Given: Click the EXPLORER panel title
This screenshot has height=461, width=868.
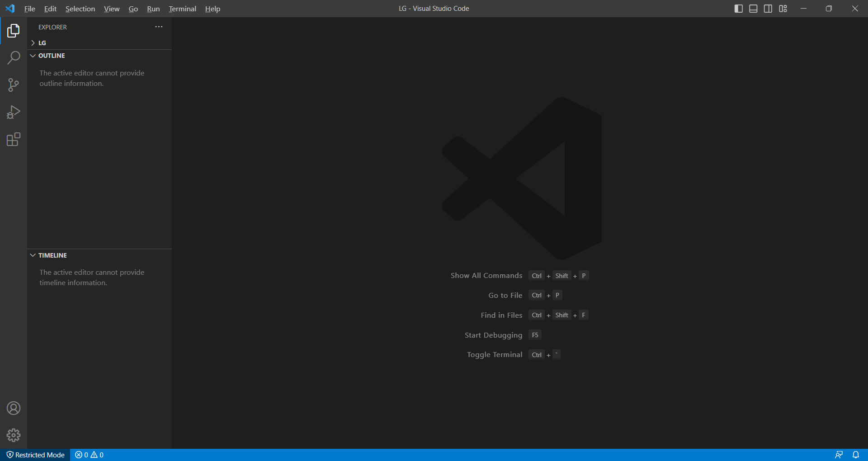Looking at the screenshot, I should (x=52, y=27).
